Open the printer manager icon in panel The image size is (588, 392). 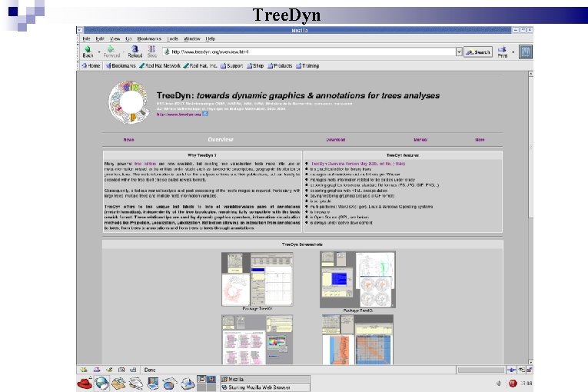(187, 384)
